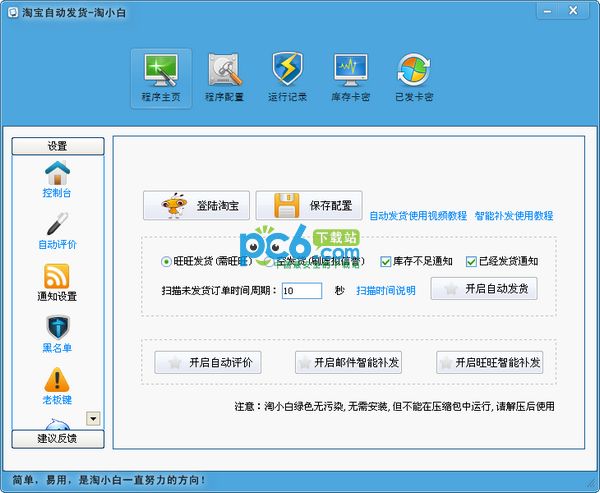The height and width of the screenshot is (493, 600).
Task: Click the partly hidden blue sidebar icon
Action: 57,424
